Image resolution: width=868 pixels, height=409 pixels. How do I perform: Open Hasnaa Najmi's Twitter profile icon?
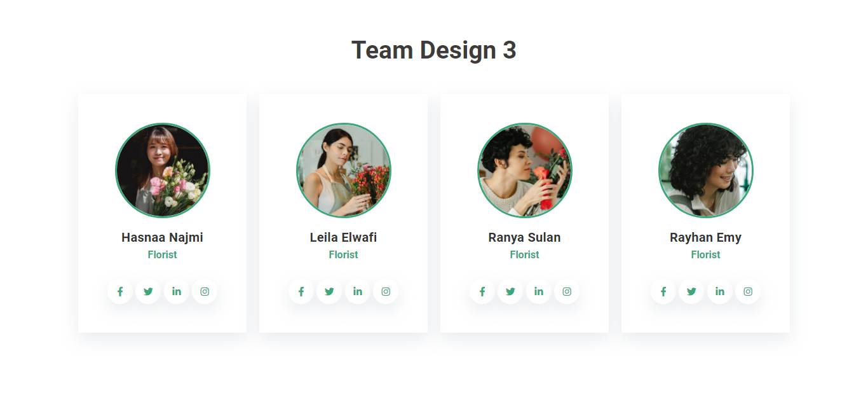[x=148, y=292]
